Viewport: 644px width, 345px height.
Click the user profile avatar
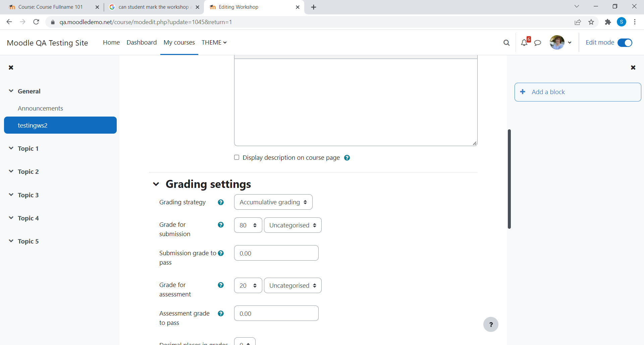[x=557, y=43]
